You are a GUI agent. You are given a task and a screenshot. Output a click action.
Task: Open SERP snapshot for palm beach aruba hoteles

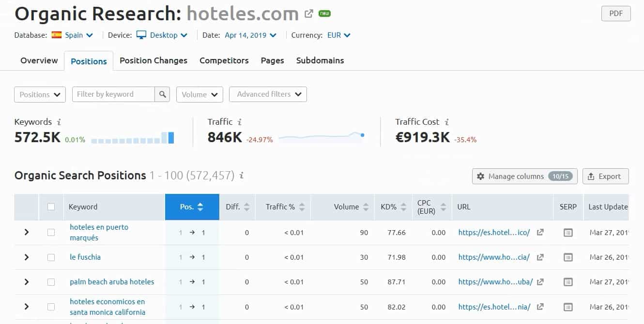(x=568, y=282)
